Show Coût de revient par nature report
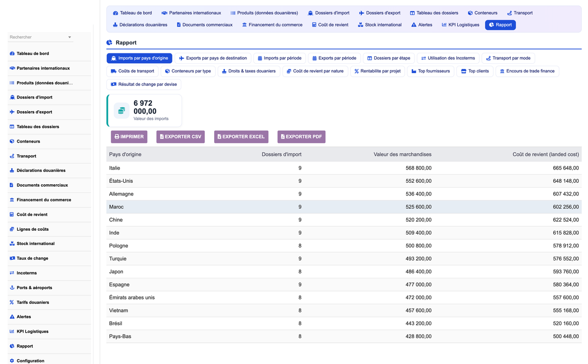 point(315,71)
